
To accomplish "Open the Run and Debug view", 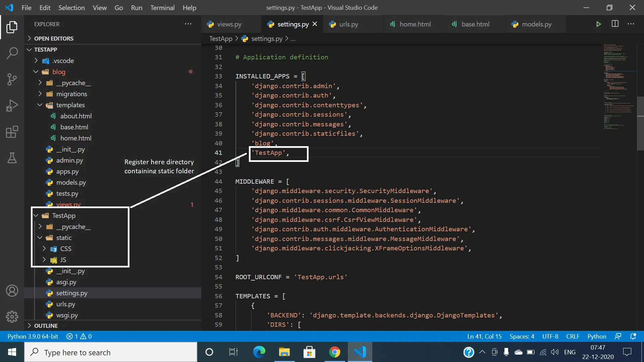I will point(12,106).
